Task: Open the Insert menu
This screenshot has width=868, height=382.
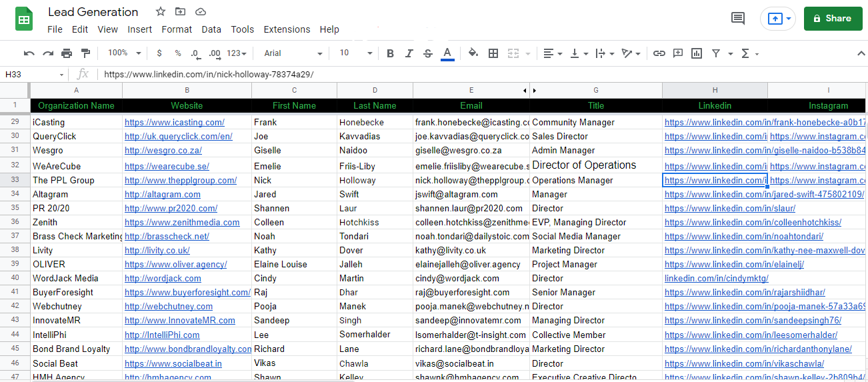Action: 140,29
